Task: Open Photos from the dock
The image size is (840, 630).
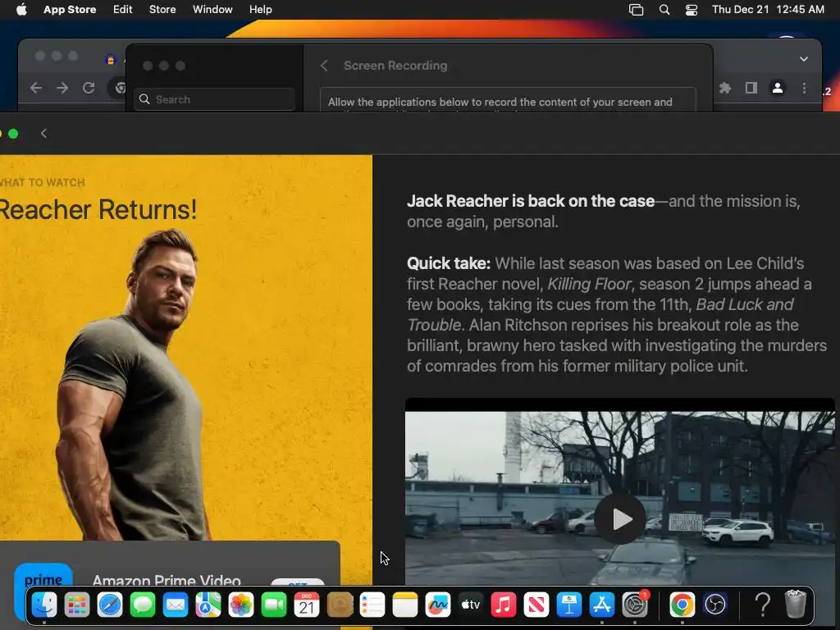Action: coord(241,605)
